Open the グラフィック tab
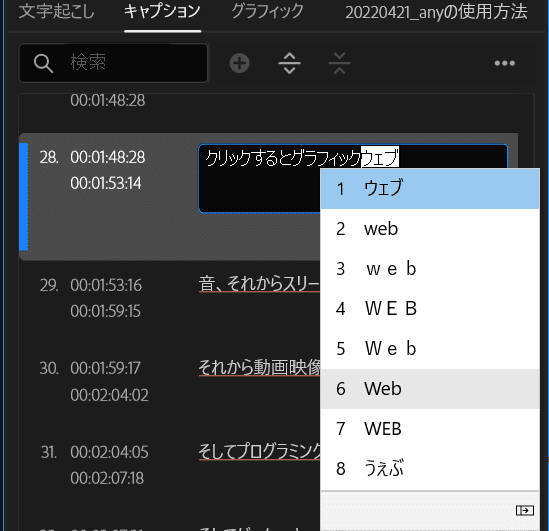This screenshot has width=549, height=531. coord(267,11)
